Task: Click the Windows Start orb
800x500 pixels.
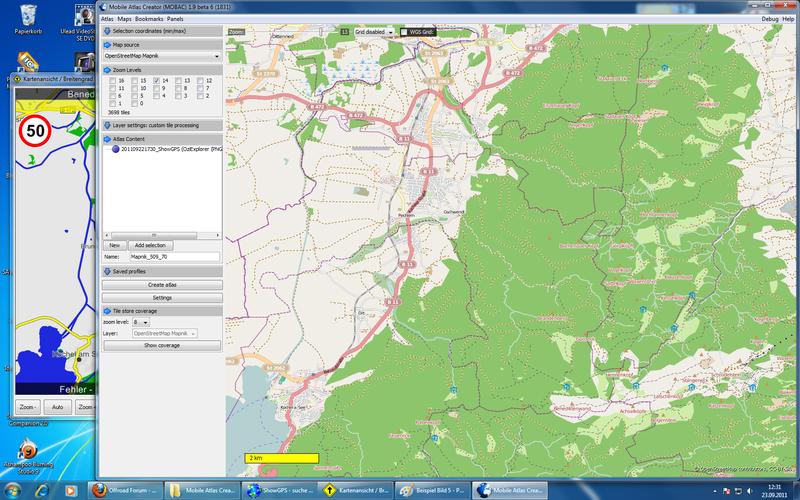Action: pos(12,490)
